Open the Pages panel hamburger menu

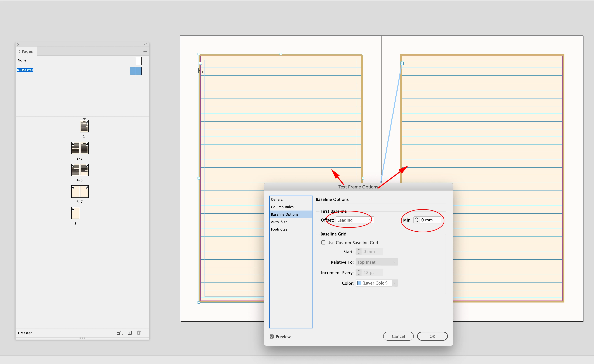(145, 51)
